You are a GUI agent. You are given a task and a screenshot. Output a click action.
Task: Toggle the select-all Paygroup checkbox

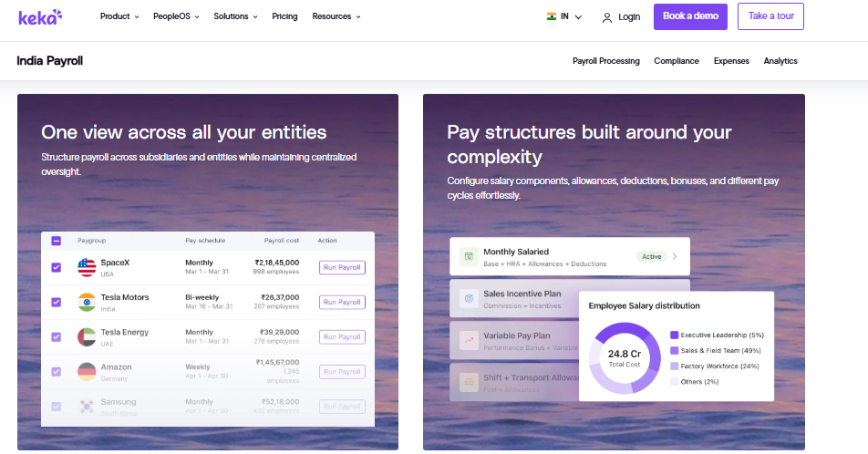tap(56, 241)
